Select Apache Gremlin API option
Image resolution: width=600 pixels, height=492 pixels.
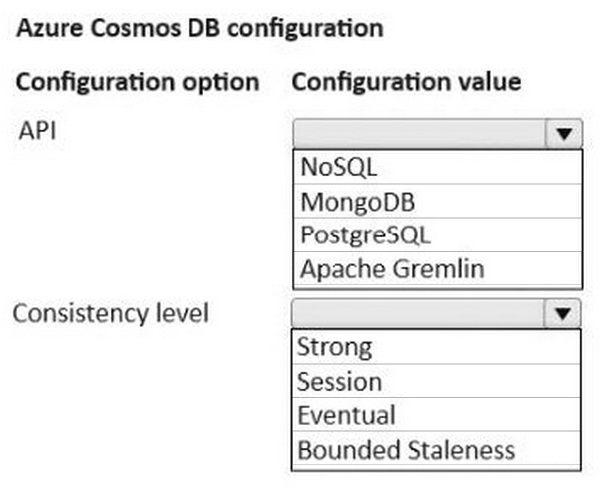coord(437,269)
